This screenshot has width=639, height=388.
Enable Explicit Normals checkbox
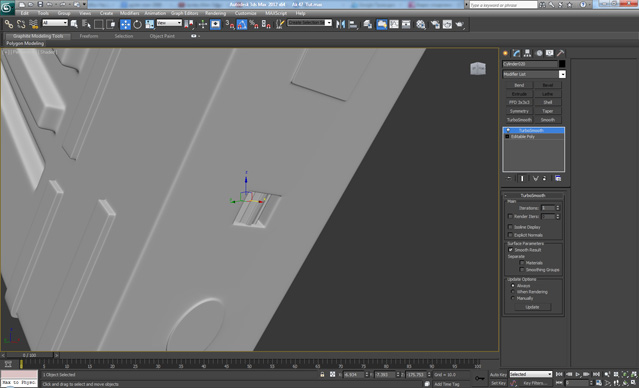click(510, 235)
